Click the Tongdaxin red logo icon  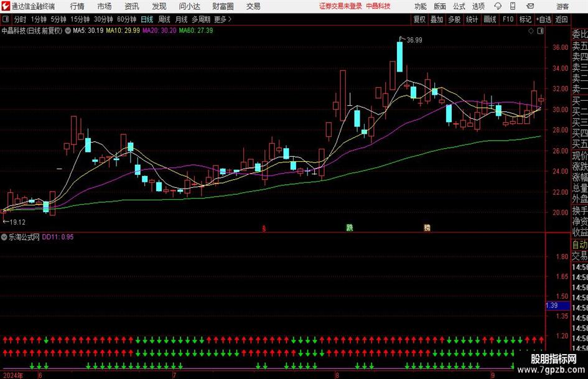click(5, 6)
